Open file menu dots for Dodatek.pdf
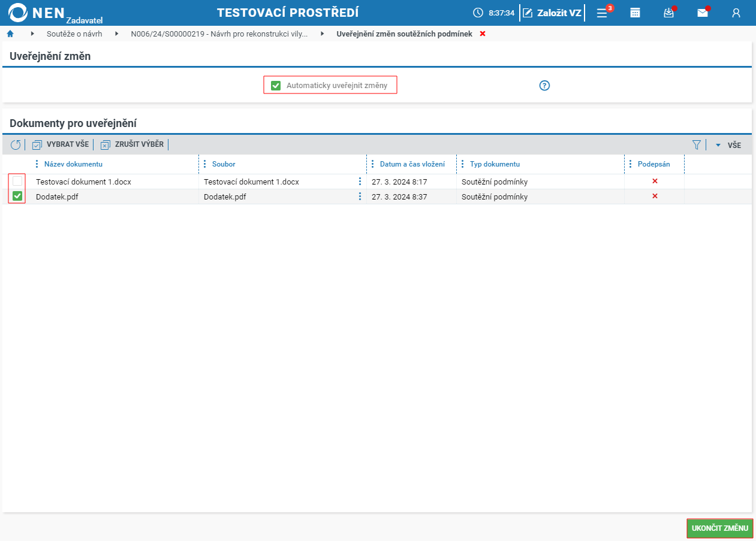 pyautogui.click(x=360, y=197)
